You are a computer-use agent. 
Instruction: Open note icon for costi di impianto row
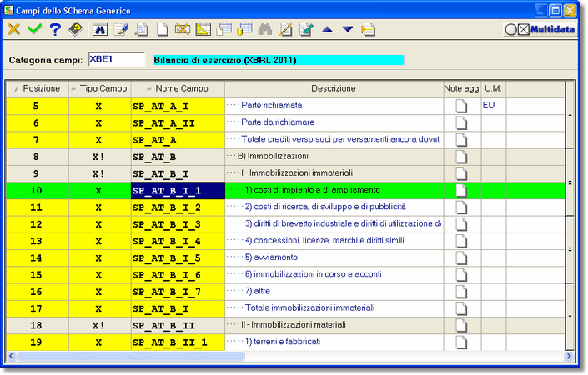461,190
